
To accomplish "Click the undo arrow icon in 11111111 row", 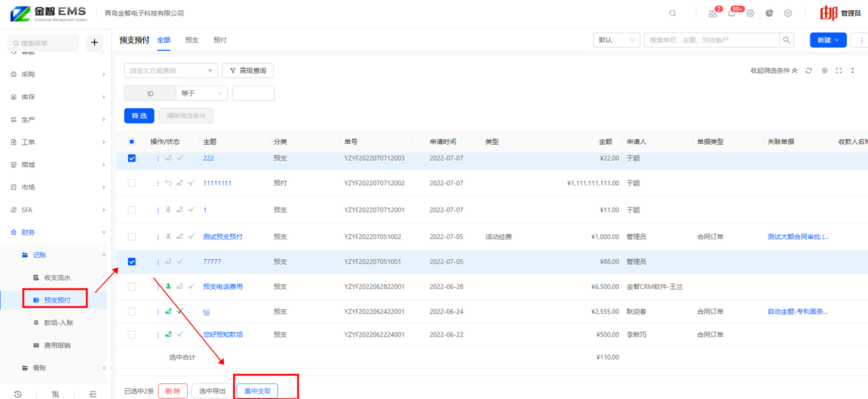I will (x=169, y=183).
